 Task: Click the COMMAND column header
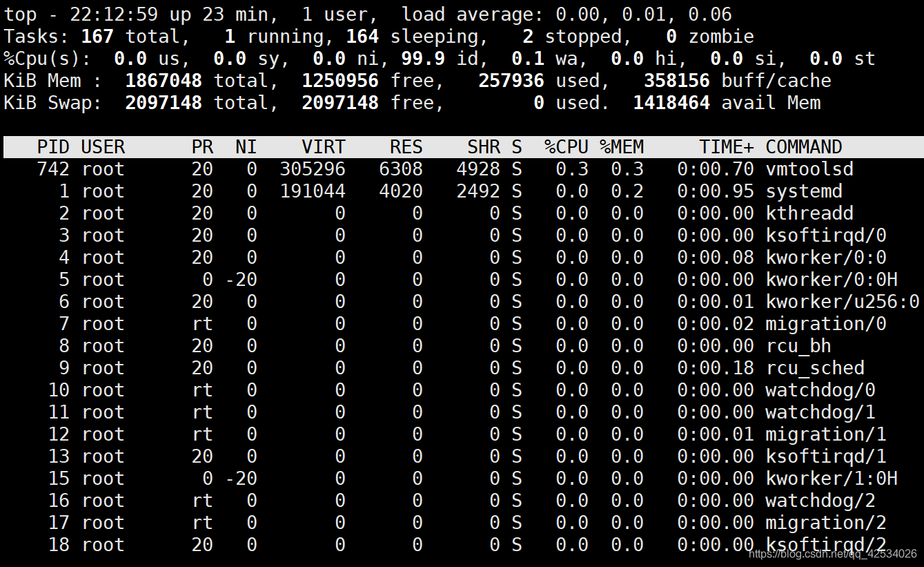pos(804,147)
